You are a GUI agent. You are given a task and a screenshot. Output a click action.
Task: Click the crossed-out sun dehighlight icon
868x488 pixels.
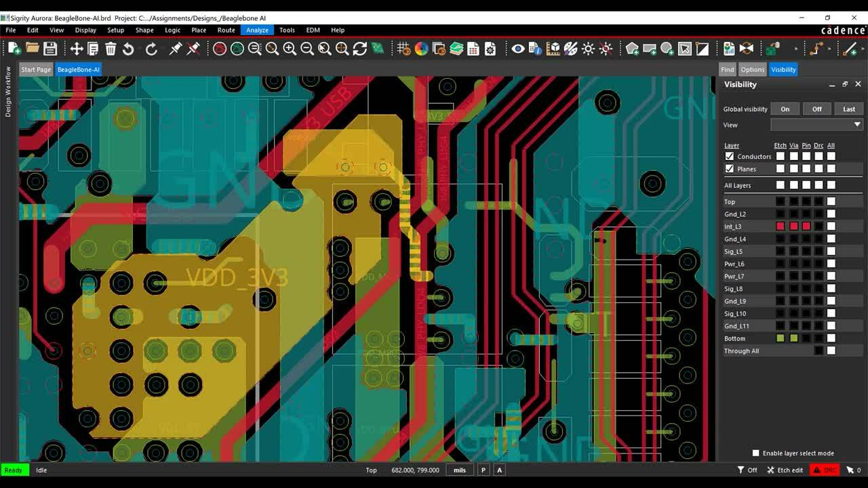(606, 48)
